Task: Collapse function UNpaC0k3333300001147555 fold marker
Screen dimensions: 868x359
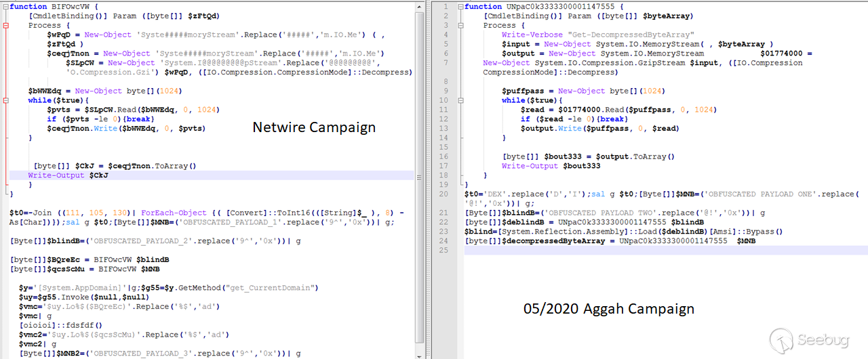Action: [x=461, y=6]
